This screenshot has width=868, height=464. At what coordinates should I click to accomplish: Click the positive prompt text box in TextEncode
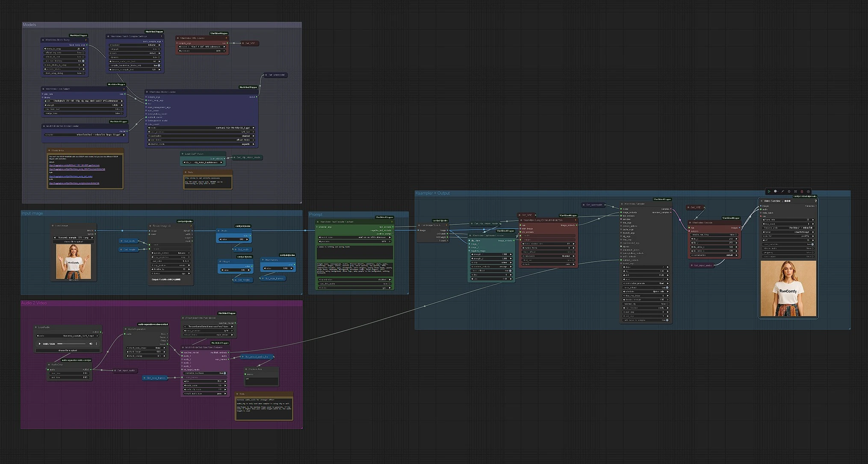pos(354,252)
